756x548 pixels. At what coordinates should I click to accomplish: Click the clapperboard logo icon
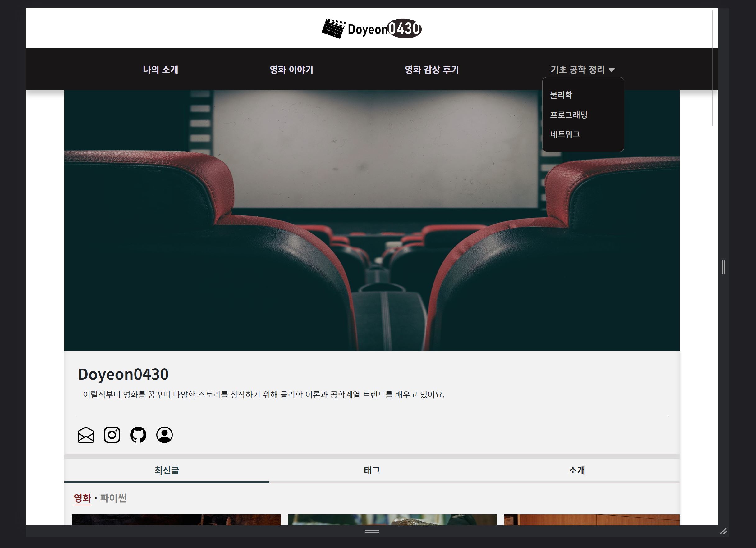[333, 29]
